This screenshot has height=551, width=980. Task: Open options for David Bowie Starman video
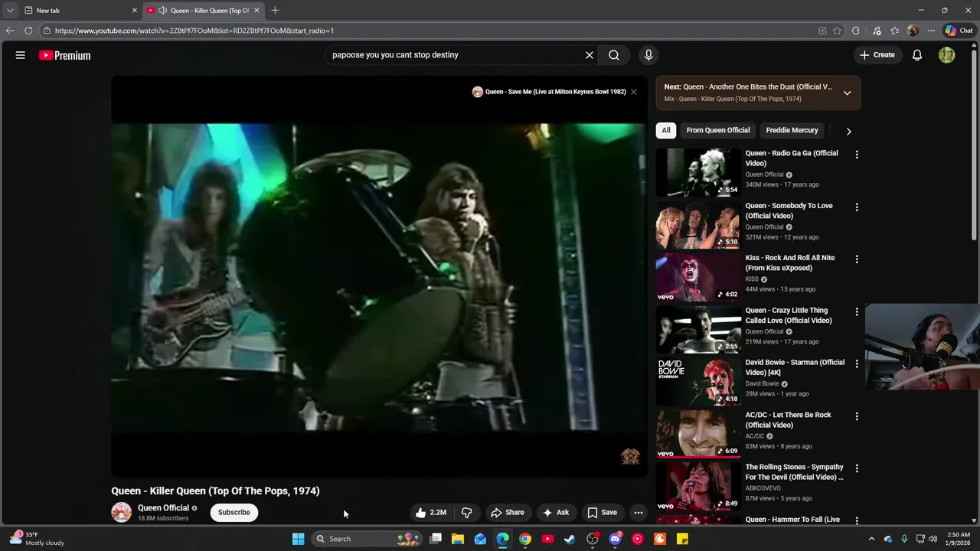coord(857,364)
